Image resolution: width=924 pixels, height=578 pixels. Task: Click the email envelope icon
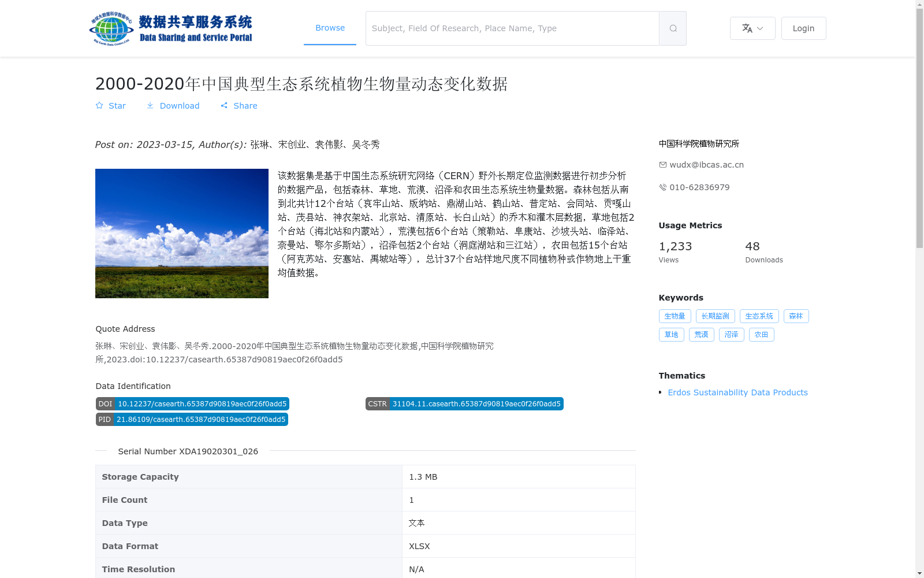pos(663,165)
